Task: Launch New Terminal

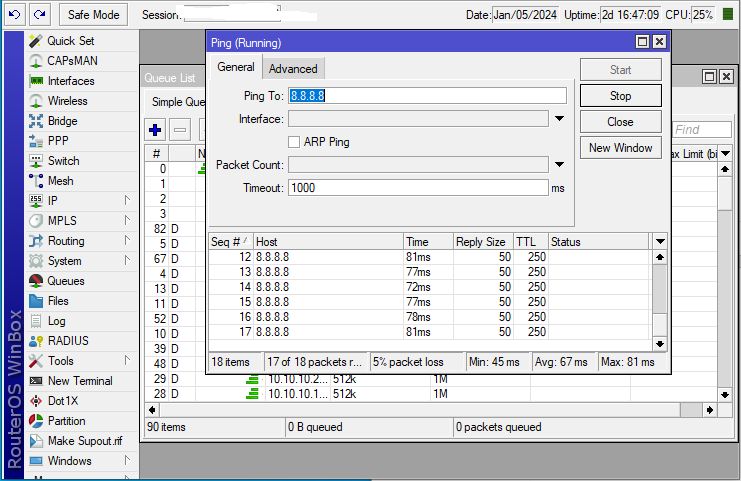Action: click(80, 381)
